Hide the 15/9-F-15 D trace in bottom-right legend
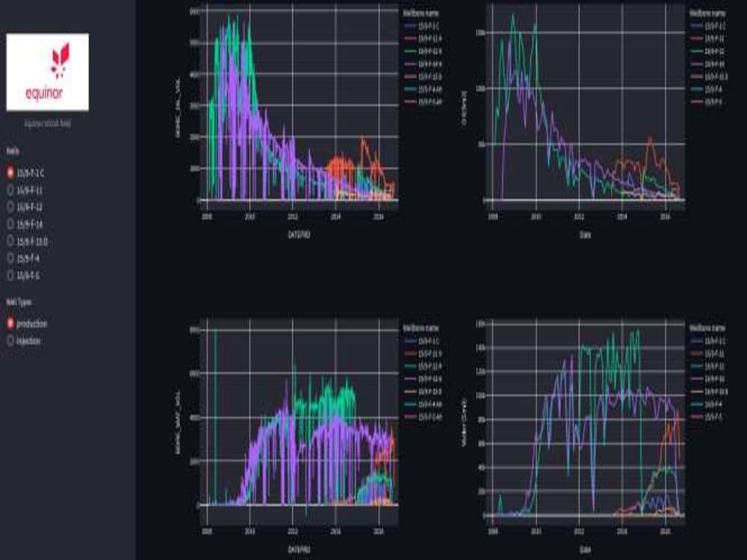This screenshot has width=747, height=560. [x=696, y=391]
